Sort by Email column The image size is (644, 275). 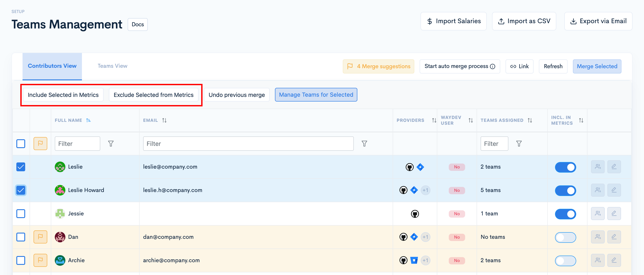tap(164, 120)
